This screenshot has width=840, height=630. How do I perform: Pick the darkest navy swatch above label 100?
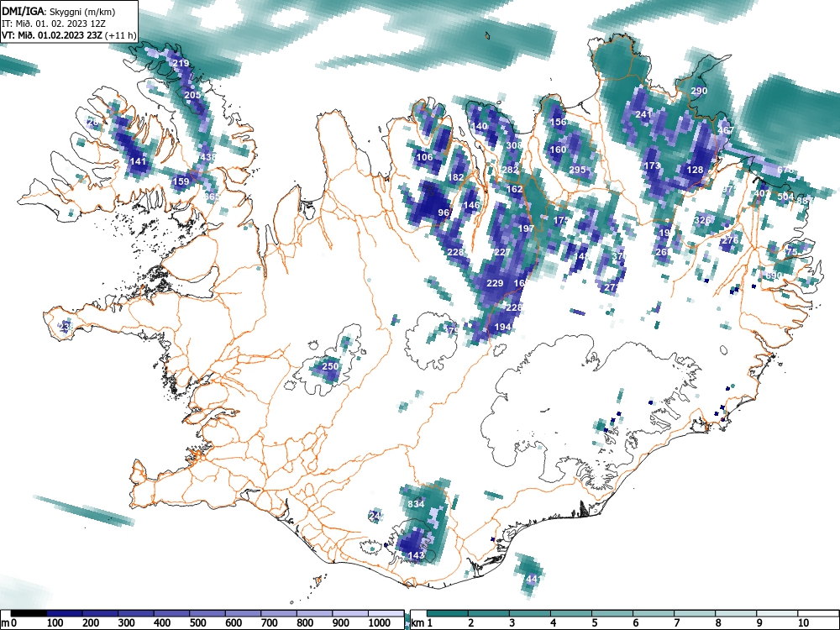(65, 613)
